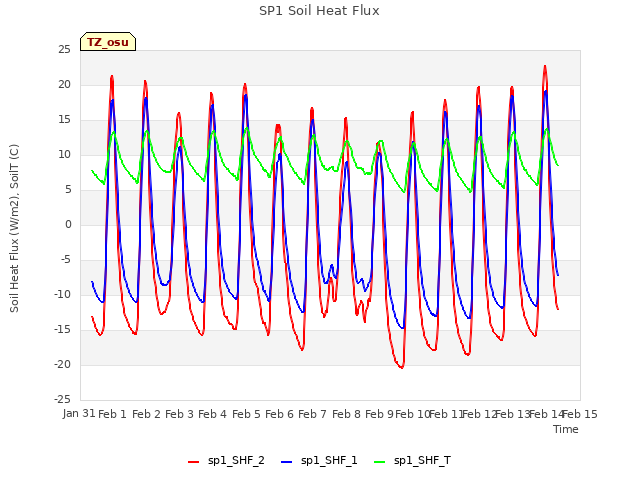This screenshot has height=480, width=640.
Task: Click the Jan 31 x-axis tick label
Action: click(79, 414)
